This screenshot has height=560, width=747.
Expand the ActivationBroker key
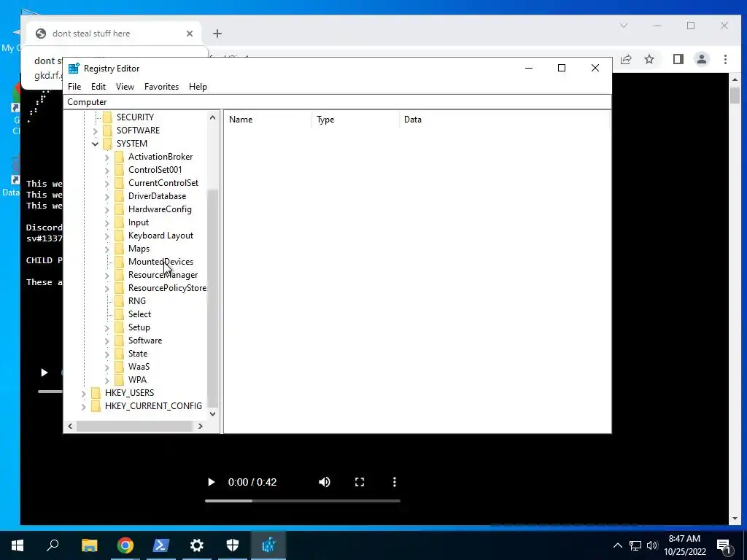pyautogui.click(x=107, y=157)
